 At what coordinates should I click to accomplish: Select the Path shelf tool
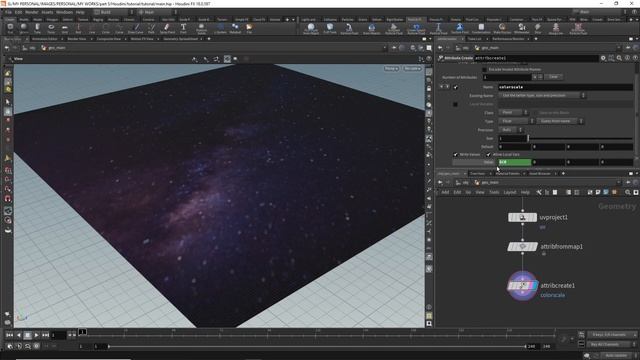point(151,28)
